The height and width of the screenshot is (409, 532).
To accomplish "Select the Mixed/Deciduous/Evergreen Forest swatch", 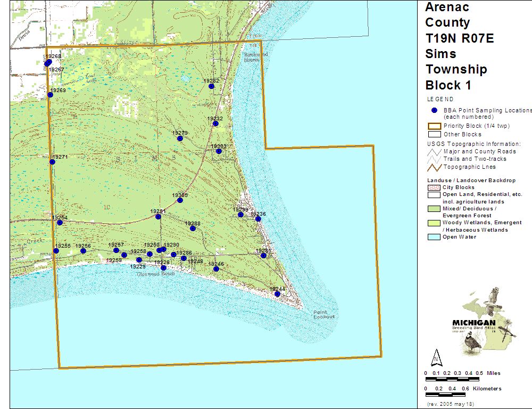I will point(434,209).
